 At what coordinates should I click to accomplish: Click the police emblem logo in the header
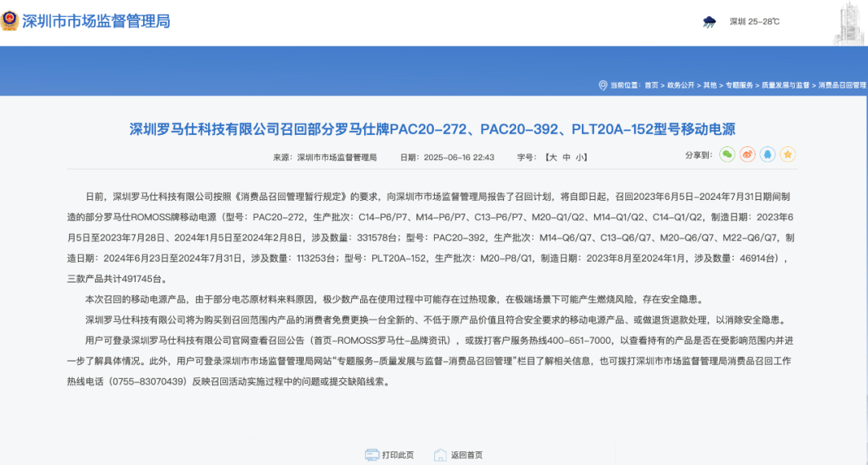10,21
